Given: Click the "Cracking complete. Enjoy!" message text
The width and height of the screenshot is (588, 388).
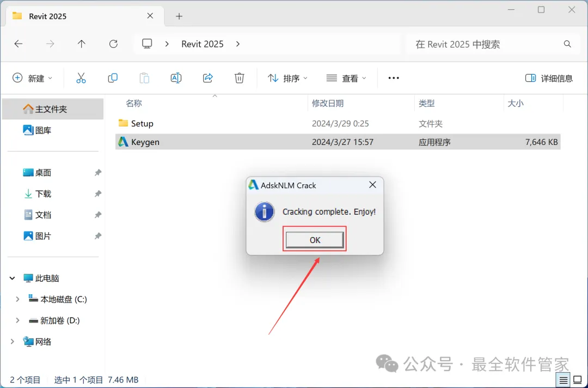Looking at the screenshot, I should tap(329, 211).
